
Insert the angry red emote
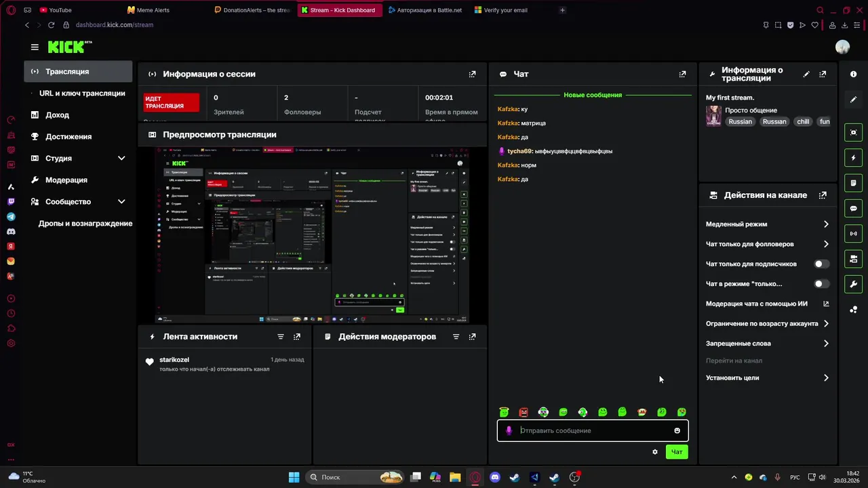(524, 412)
